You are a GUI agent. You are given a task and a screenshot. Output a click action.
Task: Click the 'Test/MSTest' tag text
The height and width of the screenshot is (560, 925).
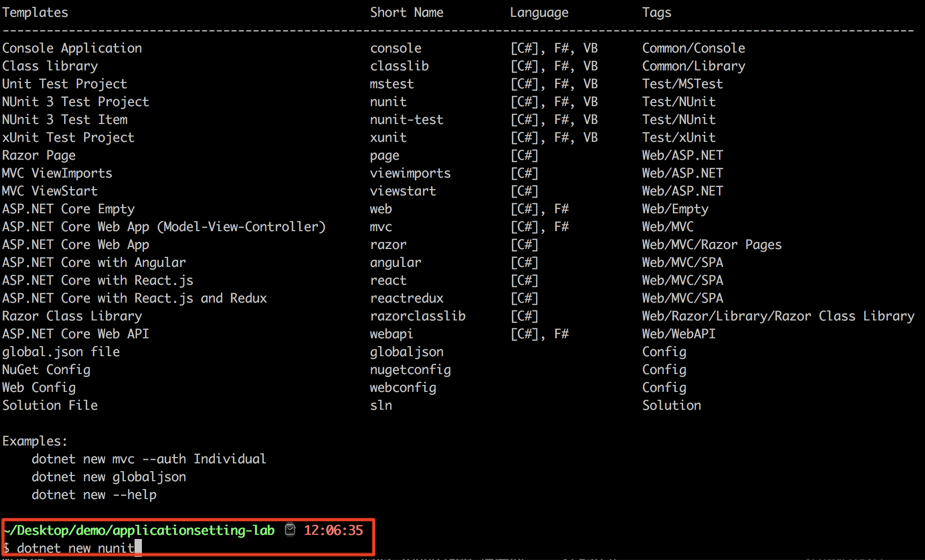click(682, 84)
